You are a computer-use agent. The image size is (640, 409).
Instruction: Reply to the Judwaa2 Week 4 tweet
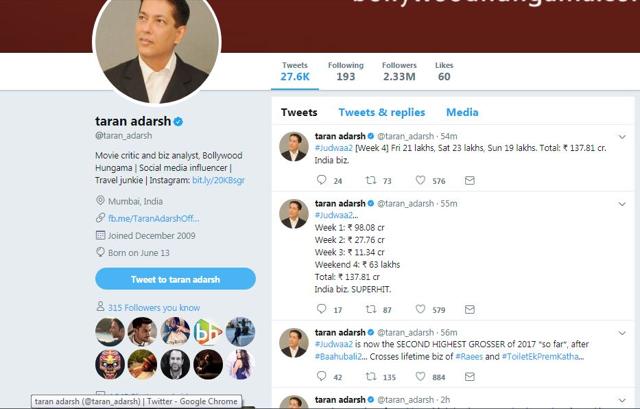click(322, 180)
